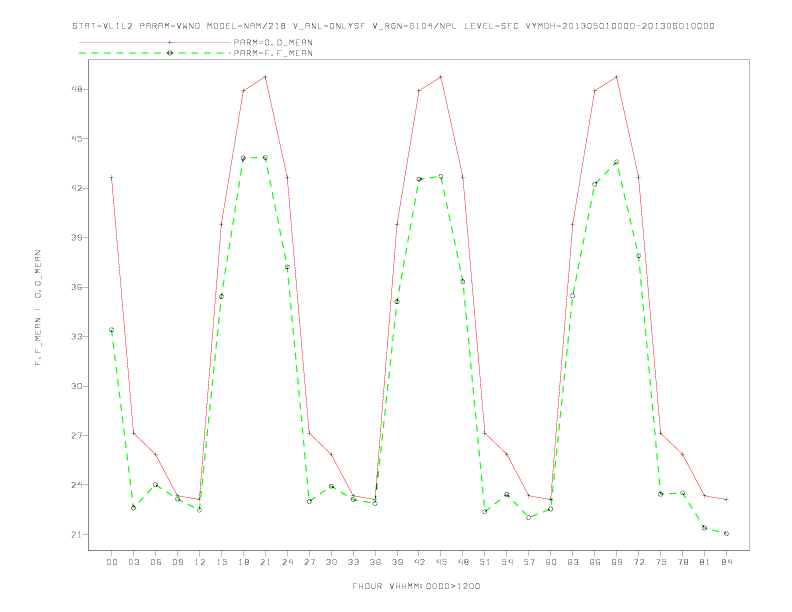Click PARAM=VWND in the chart title
Viewport: 792px width, 612px height.
click(170, 26)
